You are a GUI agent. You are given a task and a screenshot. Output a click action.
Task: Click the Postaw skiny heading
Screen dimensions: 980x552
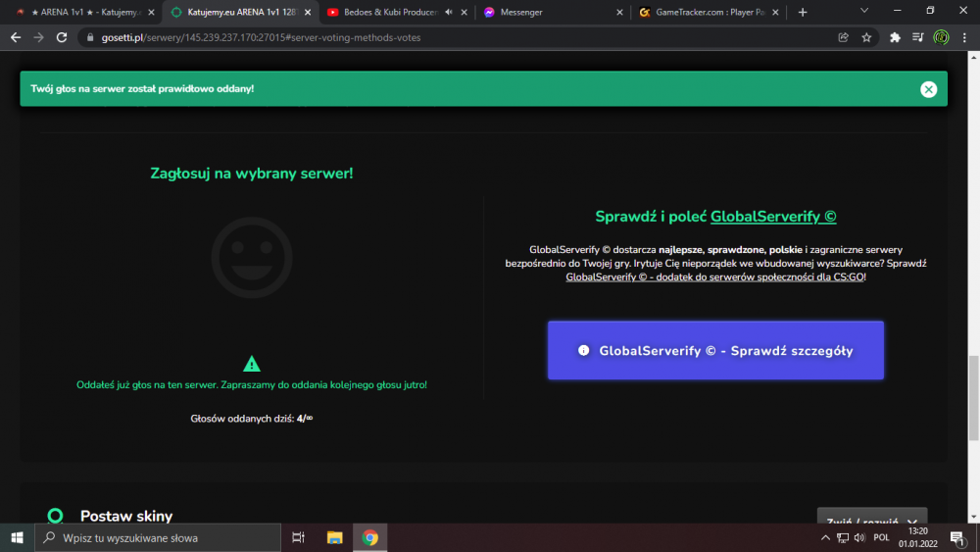point(126,516)
